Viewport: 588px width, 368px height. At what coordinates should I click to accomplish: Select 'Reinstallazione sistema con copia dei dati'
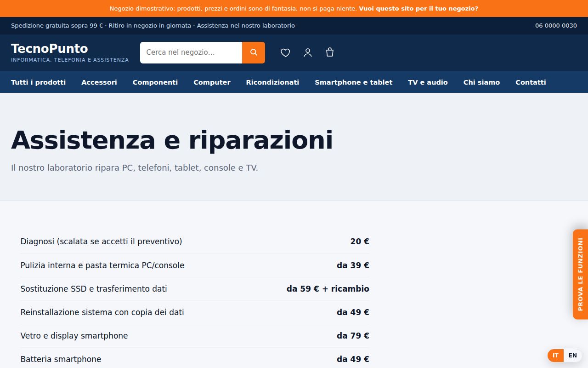(102, 312)
